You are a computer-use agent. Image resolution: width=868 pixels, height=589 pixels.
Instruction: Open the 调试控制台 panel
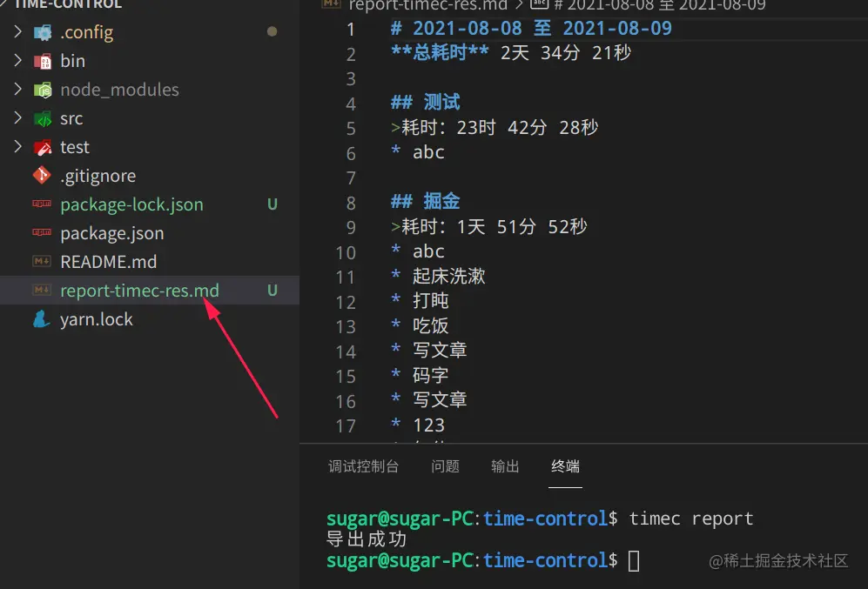[363, 466]
